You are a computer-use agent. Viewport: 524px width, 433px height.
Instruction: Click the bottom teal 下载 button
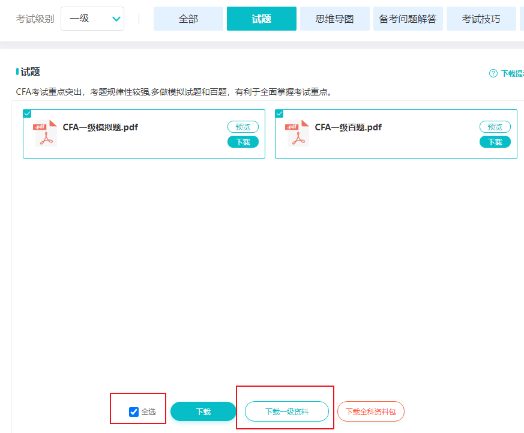point(203,411)
